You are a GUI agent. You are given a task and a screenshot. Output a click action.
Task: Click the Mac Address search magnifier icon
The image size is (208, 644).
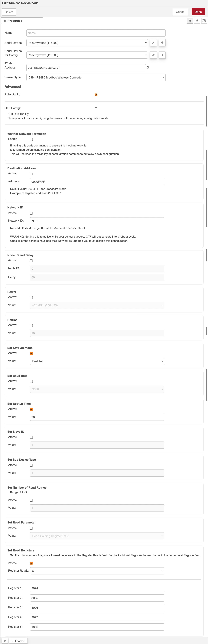coord(148,68)
